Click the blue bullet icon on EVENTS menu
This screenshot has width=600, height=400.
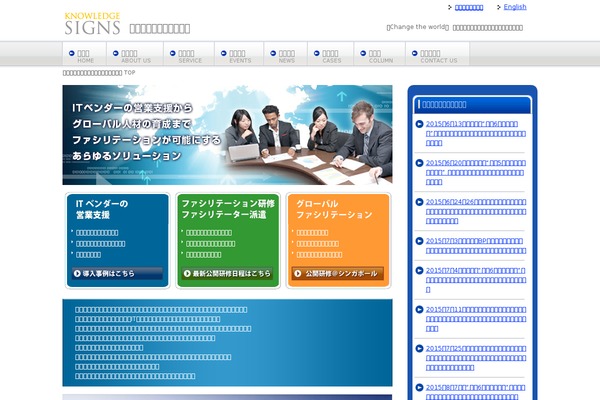click(223, 53)
